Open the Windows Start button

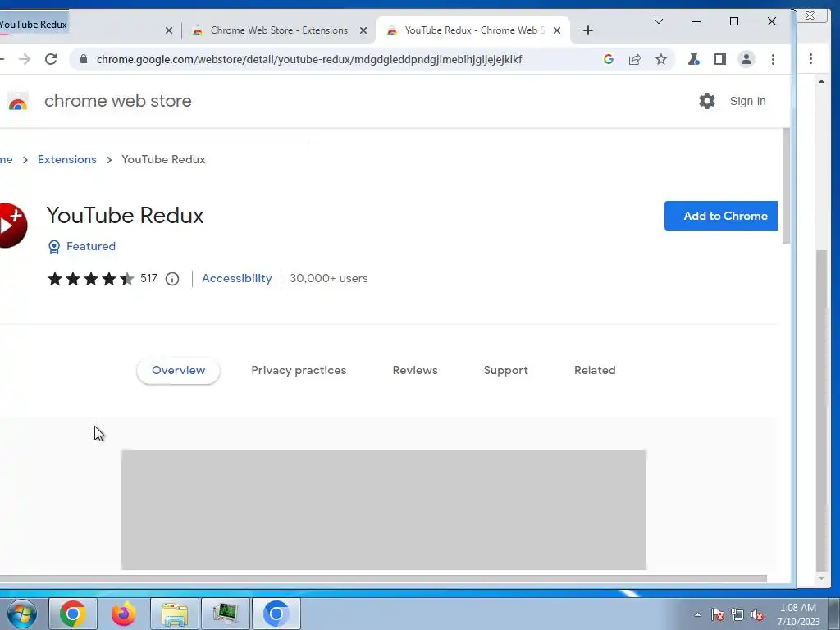point(21,614)
